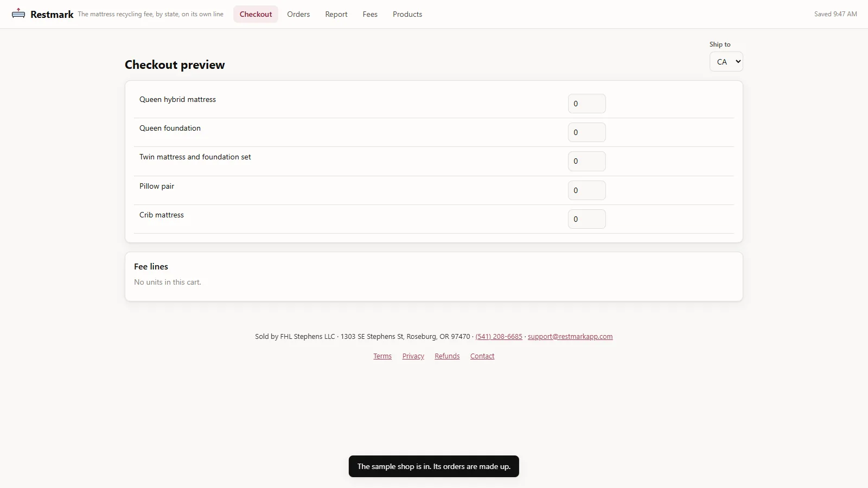Open the Privacy link

point(413,356)
